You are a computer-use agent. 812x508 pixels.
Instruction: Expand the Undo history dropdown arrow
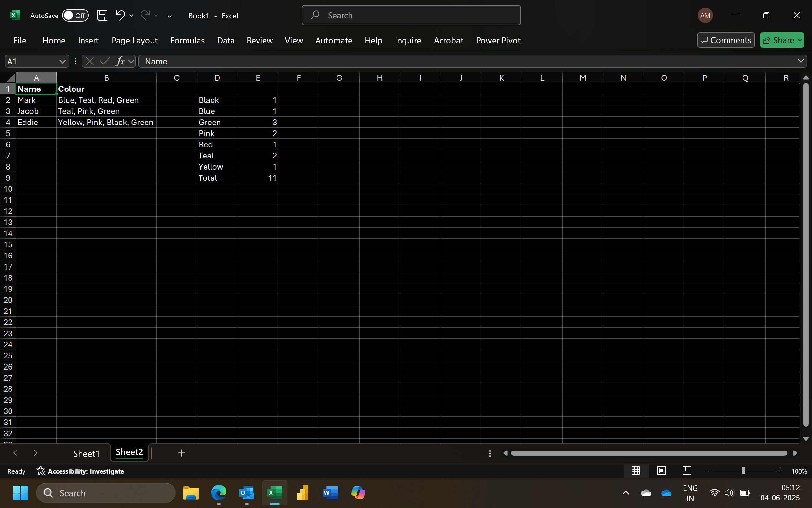click(x=131, y=16)
